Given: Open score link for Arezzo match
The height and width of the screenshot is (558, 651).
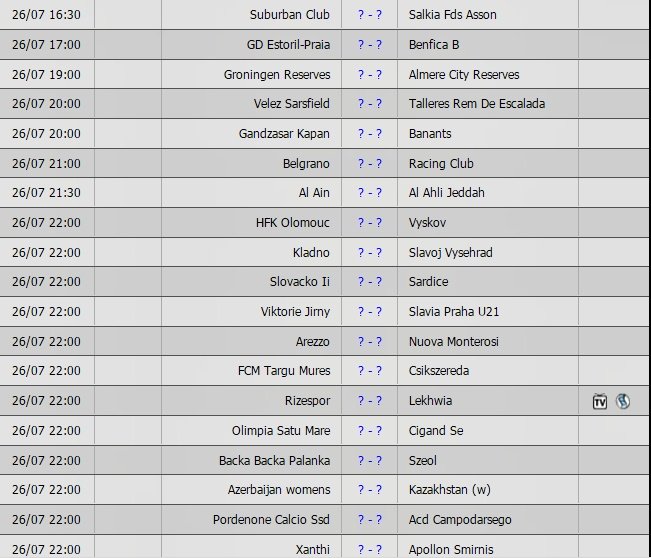Looking at the screenshot, I should pyautogui.click(x=370, y=341).
